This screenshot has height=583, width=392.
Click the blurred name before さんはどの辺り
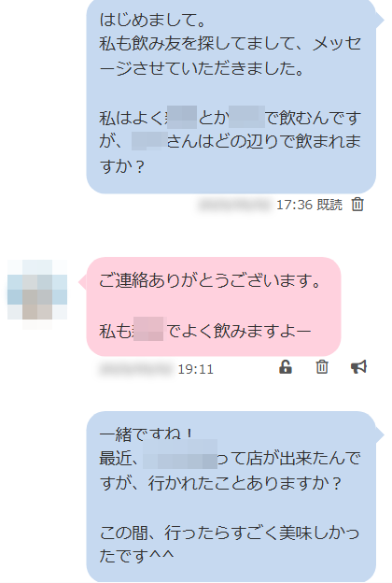click(x=149, y=141)
